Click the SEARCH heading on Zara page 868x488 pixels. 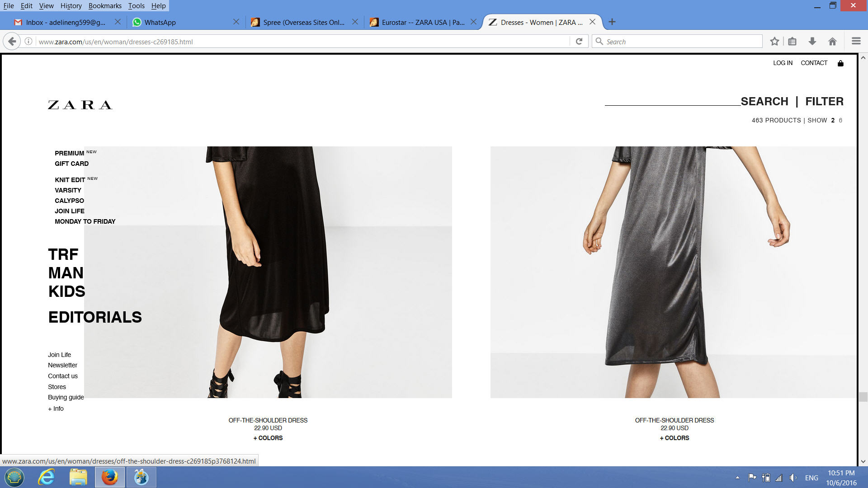[x=764, y=101]
